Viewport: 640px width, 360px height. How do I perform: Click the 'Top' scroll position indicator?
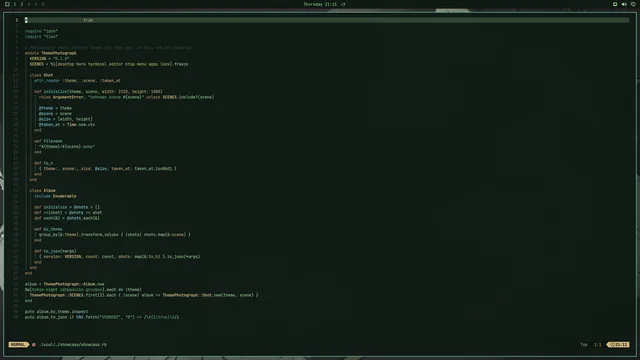pyautogui.click(x=584, y=344)
